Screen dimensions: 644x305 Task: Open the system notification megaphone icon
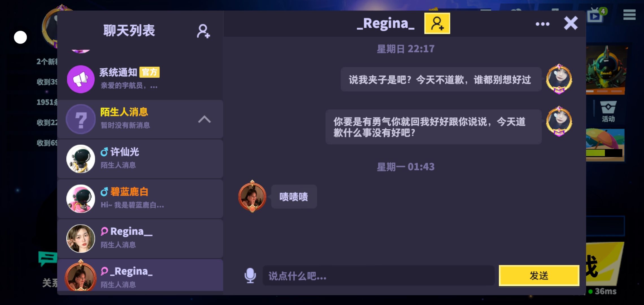click(81, 79)
